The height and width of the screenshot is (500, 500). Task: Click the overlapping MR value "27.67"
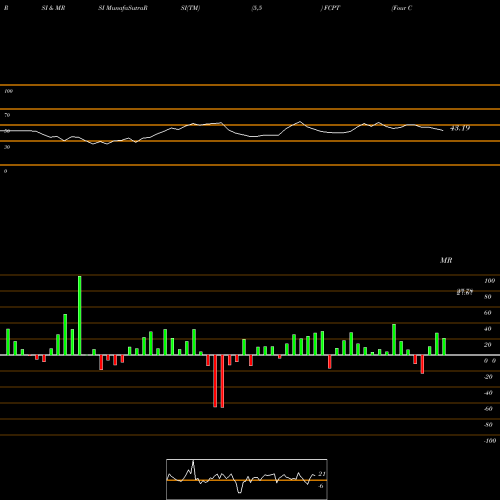point(465,292)
